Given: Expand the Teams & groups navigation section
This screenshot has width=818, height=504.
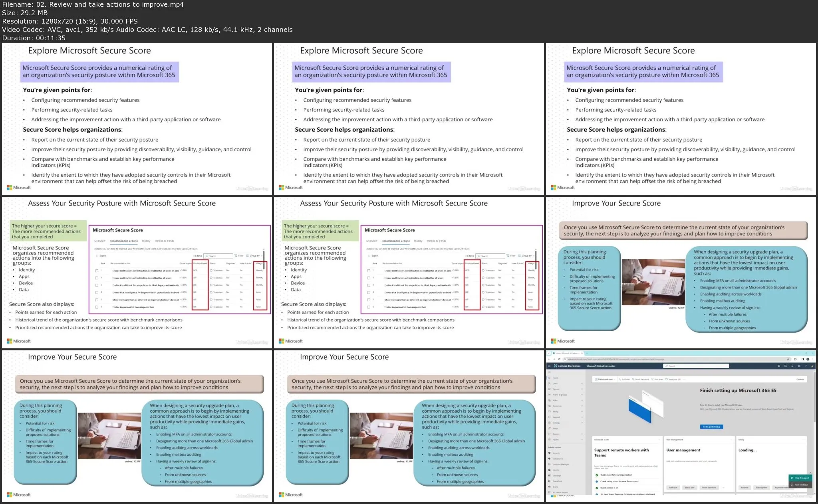Looking at the screenshot, I should point(582,395).
